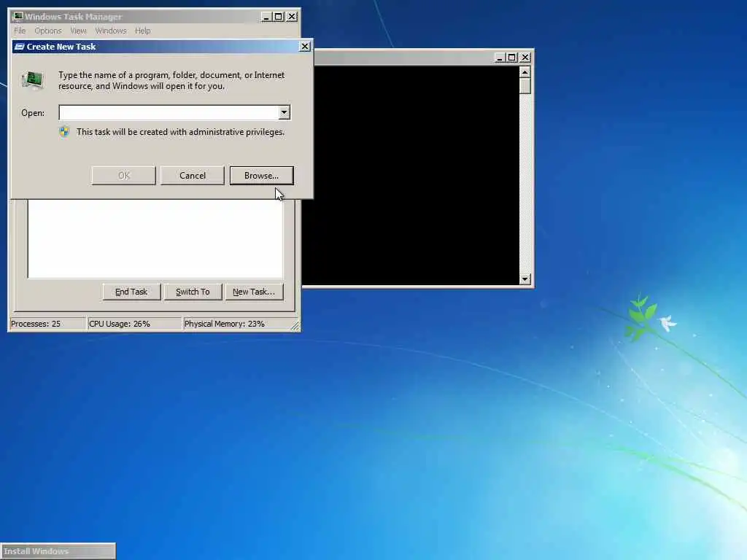This screenshot has height=560, width=747.
Task: Click into the Open text field
Action: [169, 112]
